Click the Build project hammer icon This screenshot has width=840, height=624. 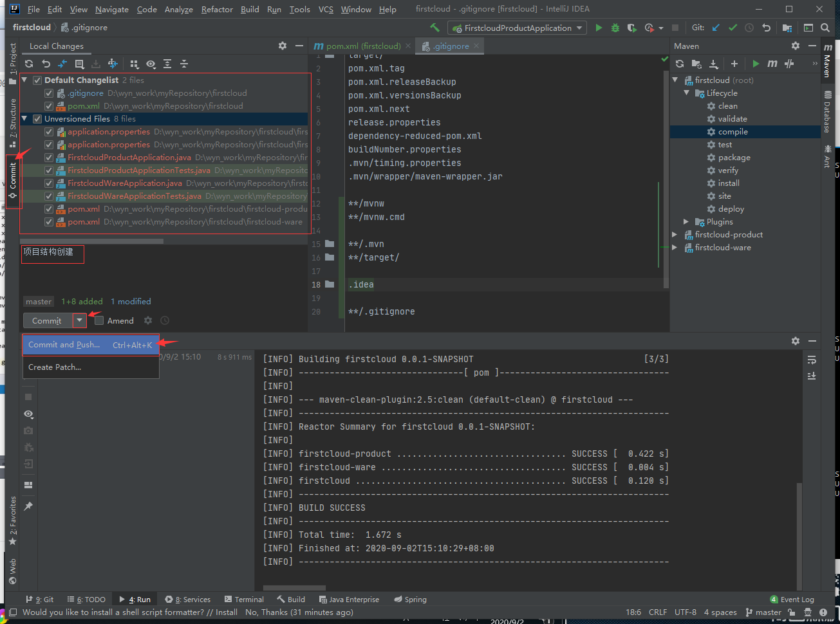tap(435, 28)
